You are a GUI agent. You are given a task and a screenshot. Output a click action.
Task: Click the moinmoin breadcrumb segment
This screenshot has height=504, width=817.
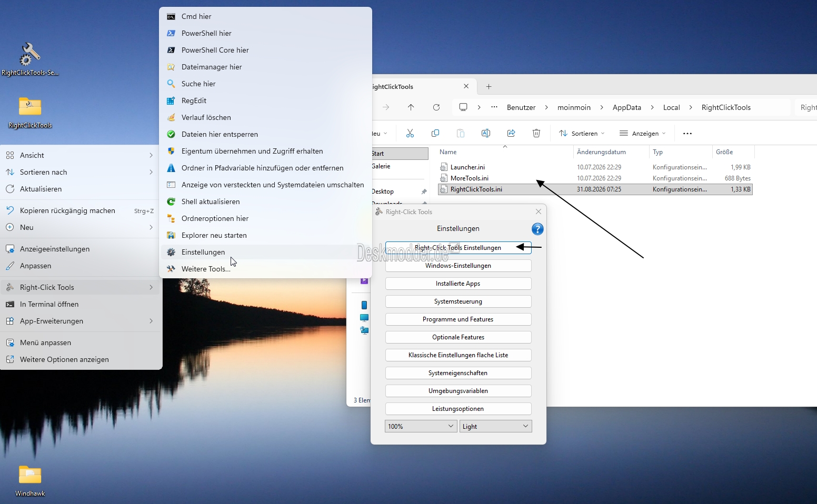click(574, 107)
